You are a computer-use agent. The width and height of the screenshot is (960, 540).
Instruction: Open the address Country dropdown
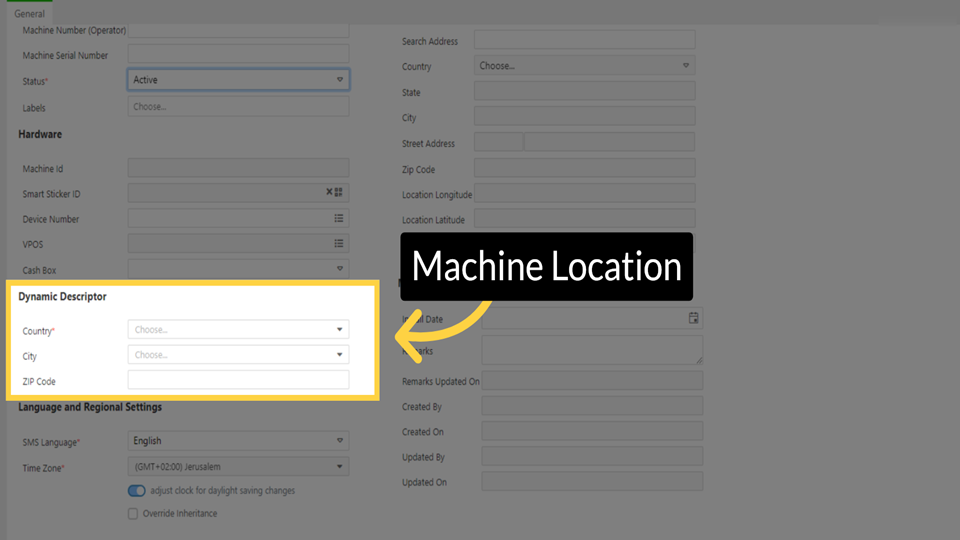[584, 66]
